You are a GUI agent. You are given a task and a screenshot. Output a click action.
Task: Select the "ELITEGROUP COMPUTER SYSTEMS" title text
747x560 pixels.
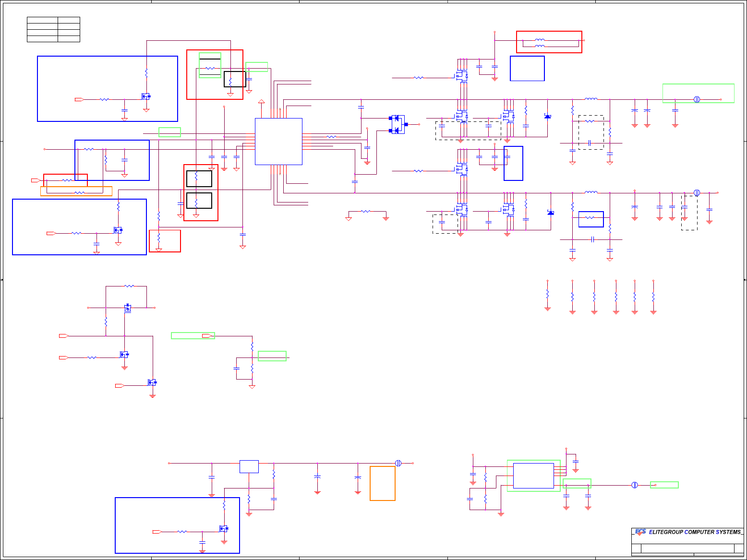[x=695, y=532]
